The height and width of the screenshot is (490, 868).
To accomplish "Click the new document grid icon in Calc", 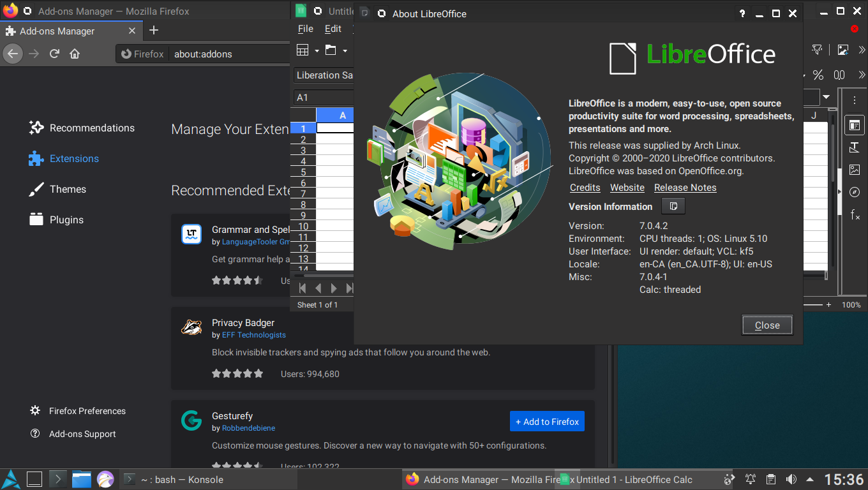I will (303, 50).
